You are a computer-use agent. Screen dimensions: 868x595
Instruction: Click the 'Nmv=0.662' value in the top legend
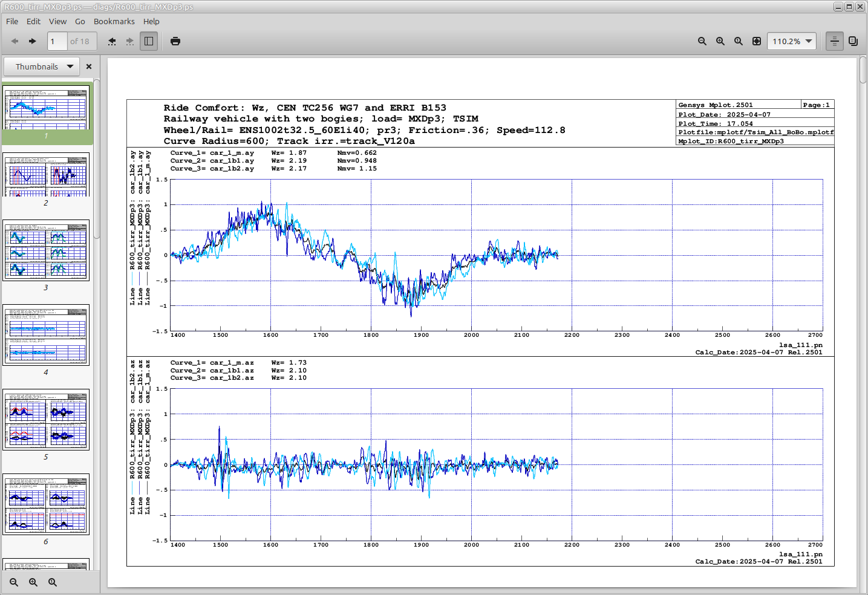(x=357, y=153)
